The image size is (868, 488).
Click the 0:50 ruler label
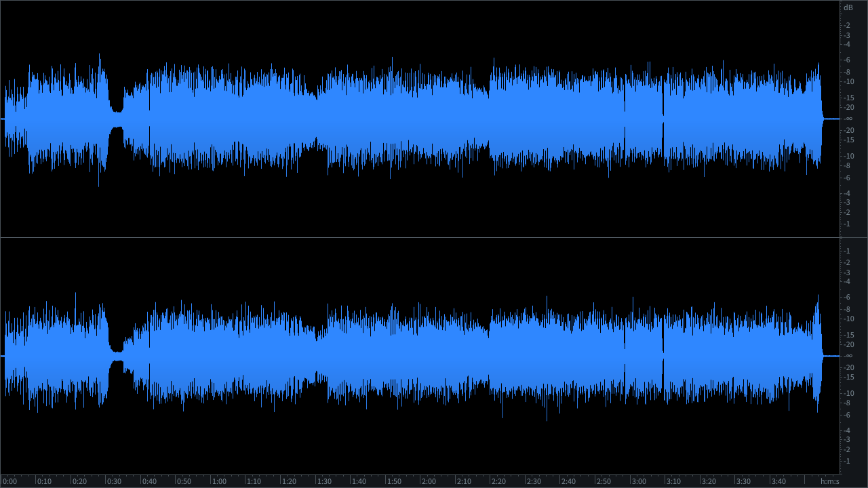(x=184, y=481)
